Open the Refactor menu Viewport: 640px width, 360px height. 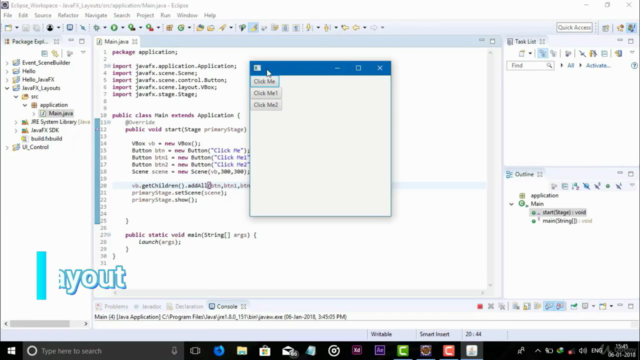coord(68,15)
